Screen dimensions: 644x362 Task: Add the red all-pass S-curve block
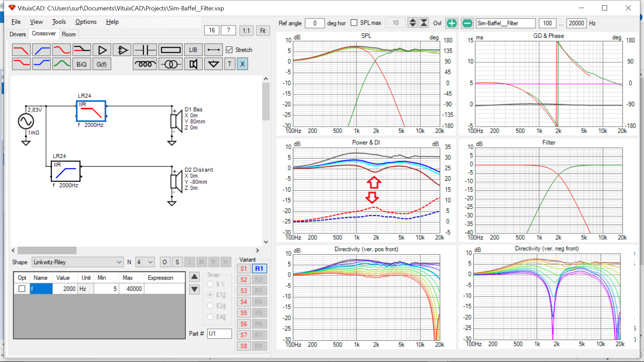tap(61, 50)
